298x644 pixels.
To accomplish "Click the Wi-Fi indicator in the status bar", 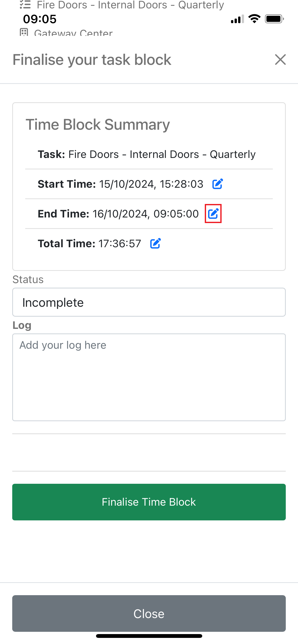I will pos(254,18).
